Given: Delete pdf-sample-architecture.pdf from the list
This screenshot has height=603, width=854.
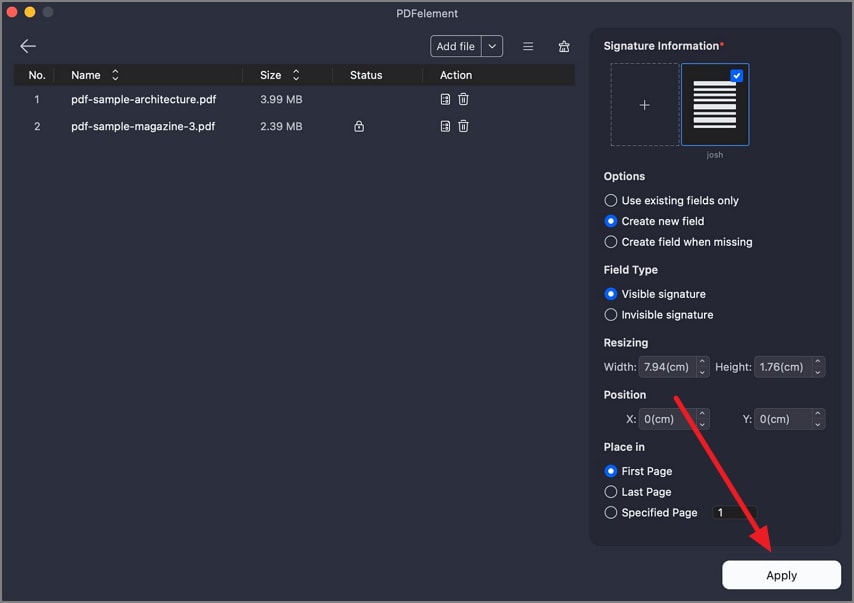Looking at the screenshot, I should (463, 99).
